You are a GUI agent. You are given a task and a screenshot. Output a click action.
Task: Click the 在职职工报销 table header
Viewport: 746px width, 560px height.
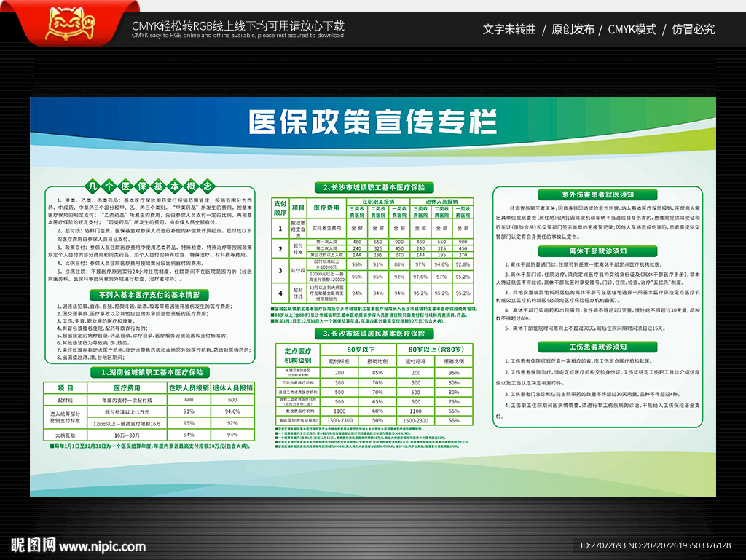[377, 201]
